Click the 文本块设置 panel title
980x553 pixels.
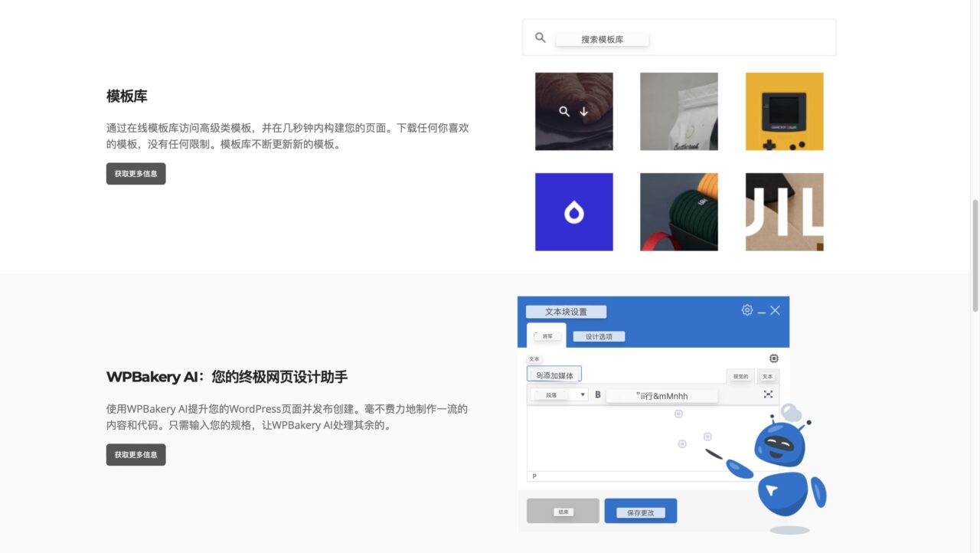[566, 312]
